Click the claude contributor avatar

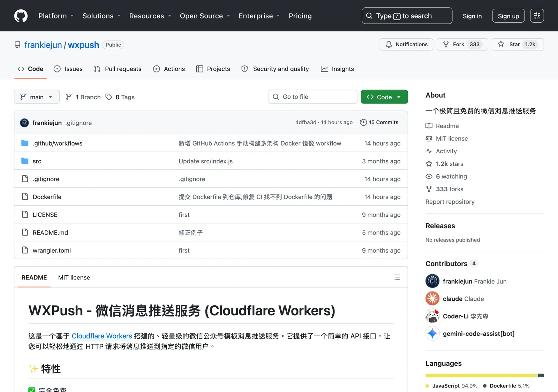432,299
